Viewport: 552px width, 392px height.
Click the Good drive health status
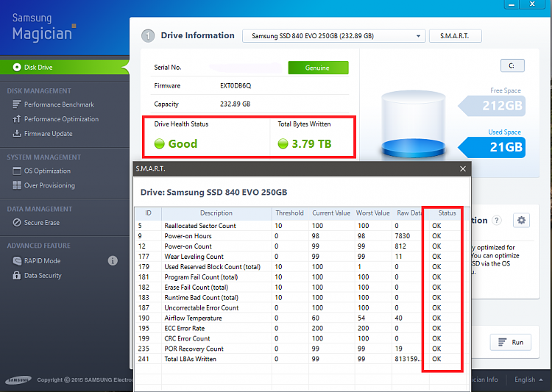[183, 144]
